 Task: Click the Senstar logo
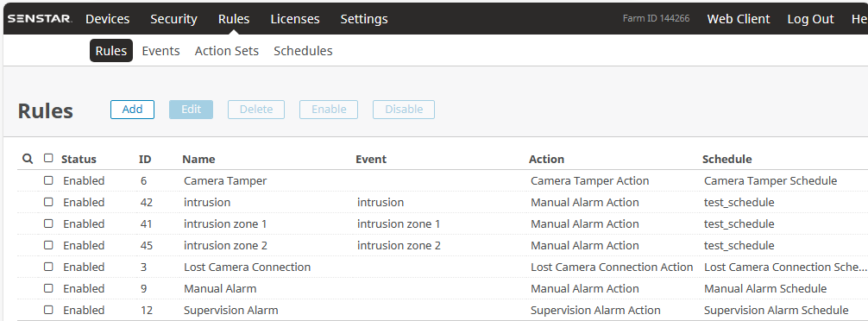(40, 19)
